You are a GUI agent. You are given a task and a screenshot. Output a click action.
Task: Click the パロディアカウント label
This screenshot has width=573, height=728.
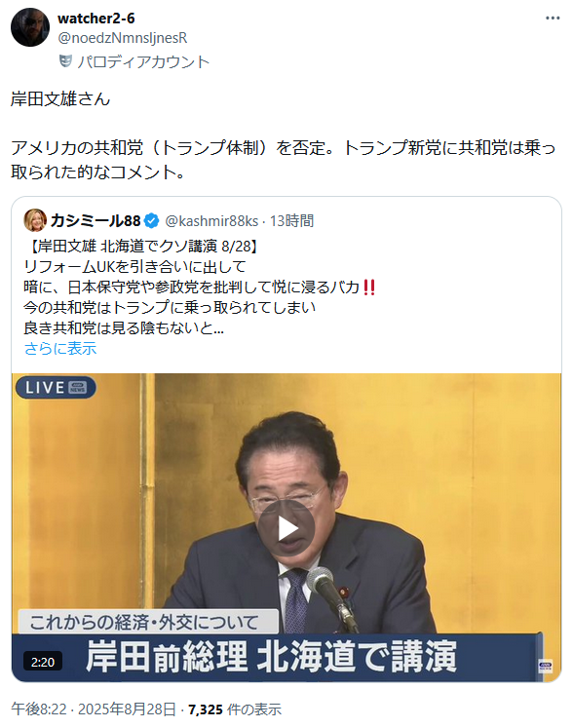click(143, 61)
